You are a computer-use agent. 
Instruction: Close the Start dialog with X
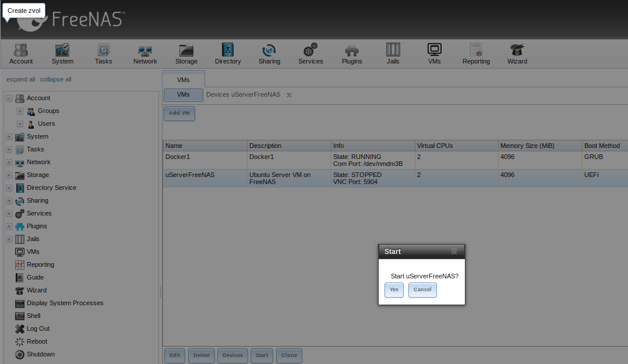(454, 252)
